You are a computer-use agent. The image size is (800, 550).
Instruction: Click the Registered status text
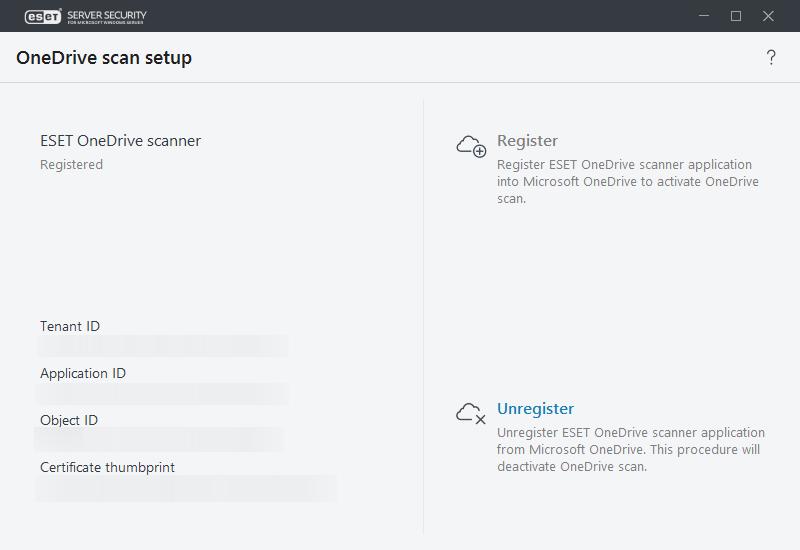pos(71,165)
